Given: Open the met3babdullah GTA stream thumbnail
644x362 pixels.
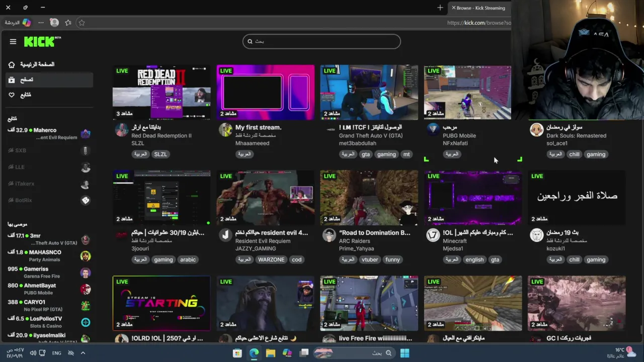Looking at the screenshot, I should 369,93.
